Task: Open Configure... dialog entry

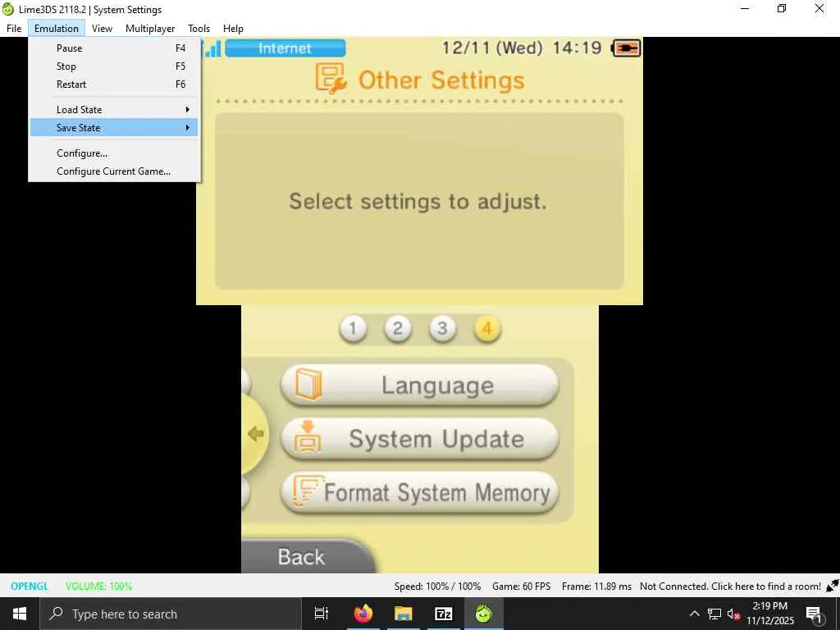Action: coord(114,153)
